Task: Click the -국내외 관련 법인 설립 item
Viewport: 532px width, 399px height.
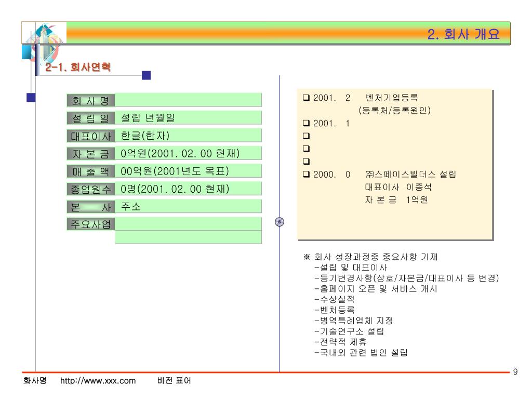Action: point(361,353)
